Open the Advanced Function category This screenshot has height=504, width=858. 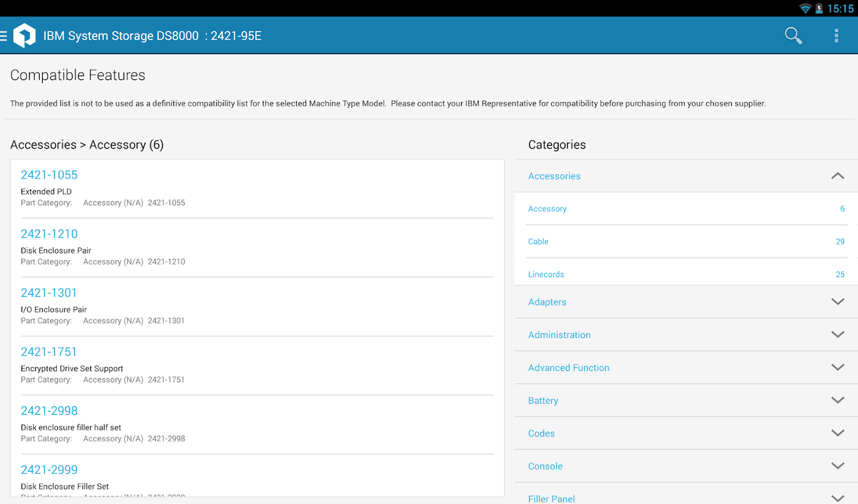click(x=686, y=367)
